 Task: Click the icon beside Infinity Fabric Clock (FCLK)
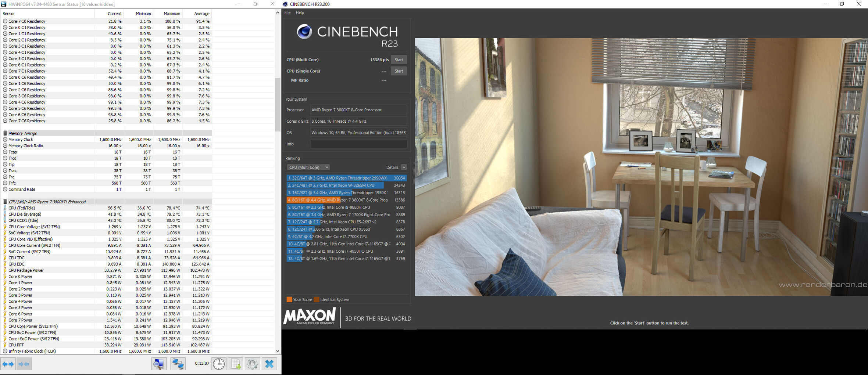[5, 351]
